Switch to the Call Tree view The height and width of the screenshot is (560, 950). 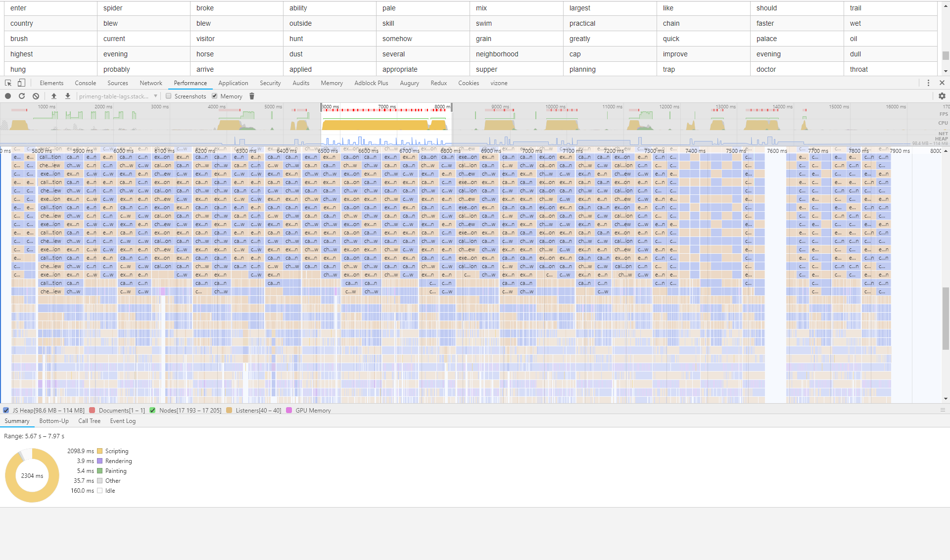[x=89, y=421]
